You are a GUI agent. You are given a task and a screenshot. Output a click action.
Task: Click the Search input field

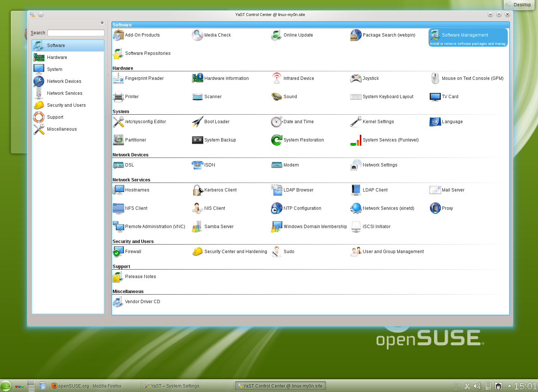76,33
